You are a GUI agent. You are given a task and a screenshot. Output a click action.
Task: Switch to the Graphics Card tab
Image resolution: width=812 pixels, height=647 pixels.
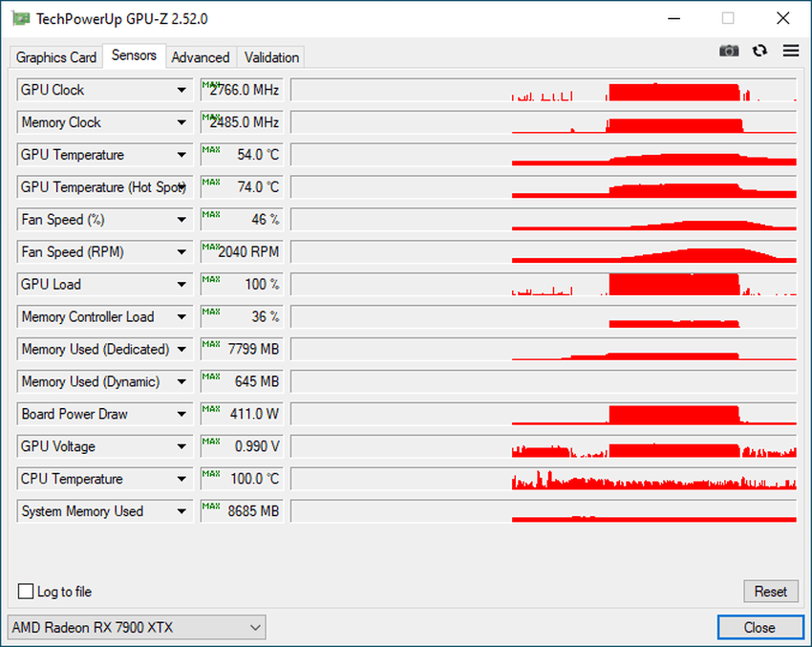point(56,57)
